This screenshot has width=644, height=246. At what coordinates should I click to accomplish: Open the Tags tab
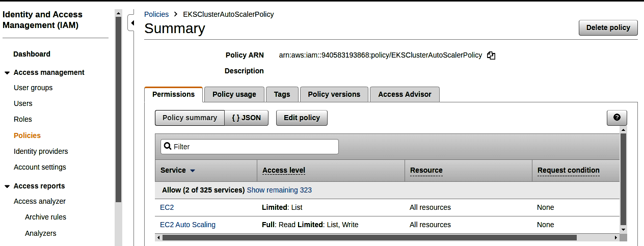282,94
